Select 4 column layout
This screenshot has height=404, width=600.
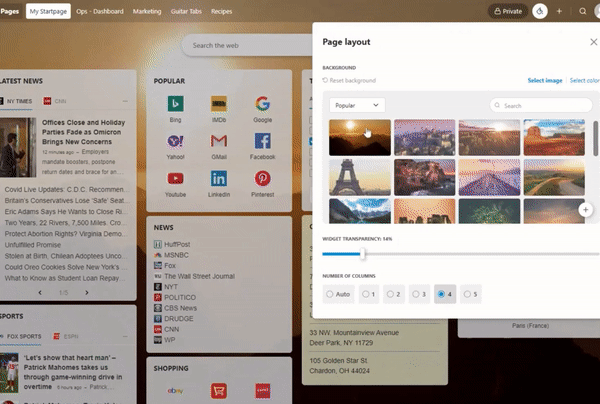tap(445, 294)
